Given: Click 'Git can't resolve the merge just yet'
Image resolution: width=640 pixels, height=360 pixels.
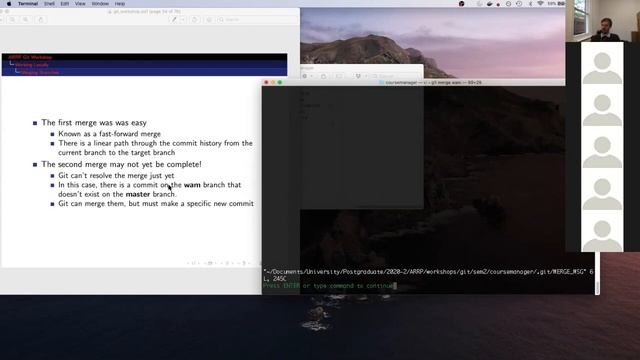Looking at the screenshot, I should (116, 176).
